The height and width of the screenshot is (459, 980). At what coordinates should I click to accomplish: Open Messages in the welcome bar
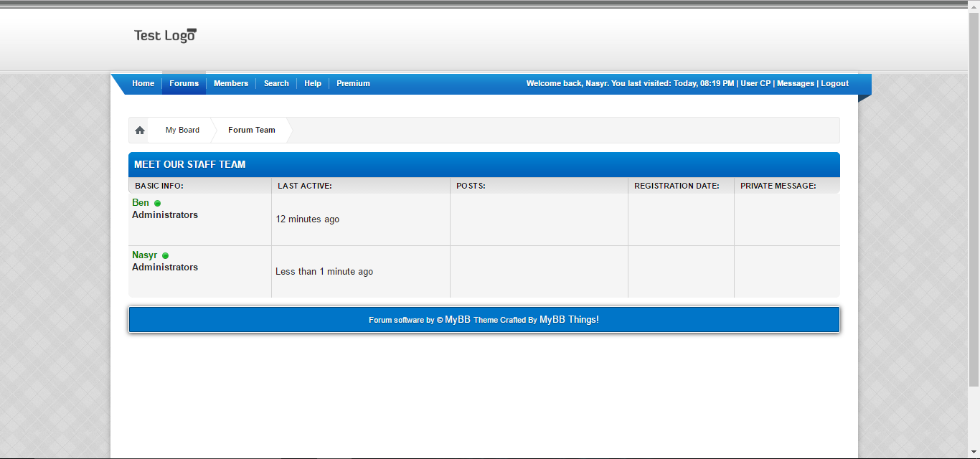point(796,84)
